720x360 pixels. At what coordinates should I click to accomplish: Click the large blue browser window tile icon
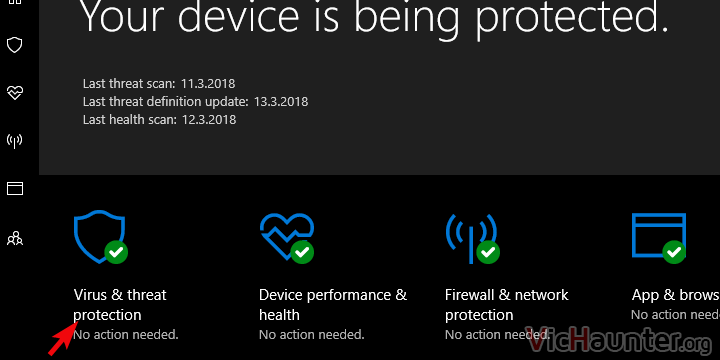click(658, 235)
